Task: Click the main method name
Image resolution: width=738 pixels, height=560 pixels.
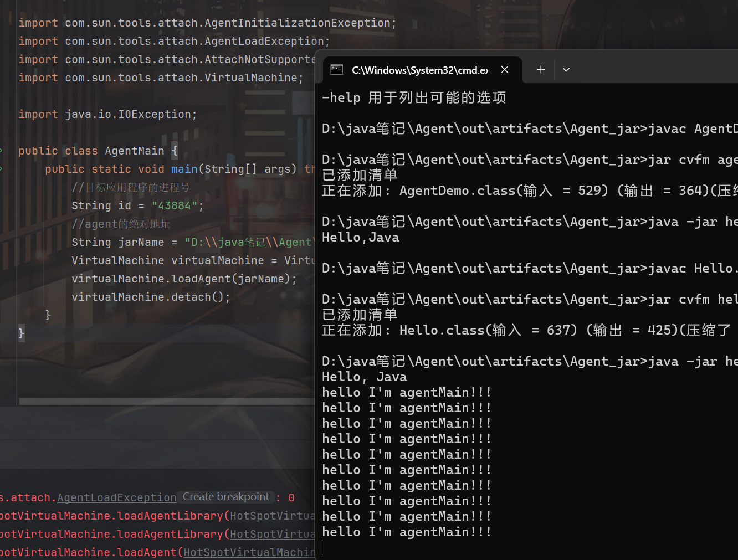Action: [x=184, y=169]
